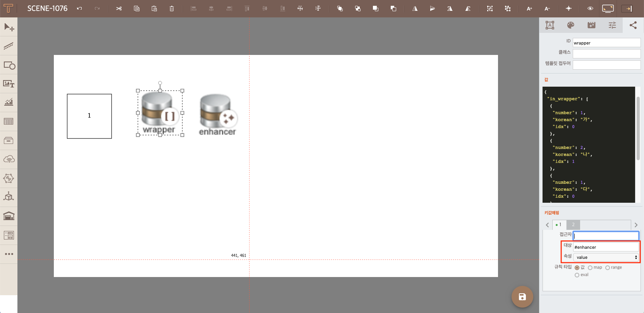Screen dimensions: 644x313
Task: Open the share data-binding tab
Action: pos(633,25)
